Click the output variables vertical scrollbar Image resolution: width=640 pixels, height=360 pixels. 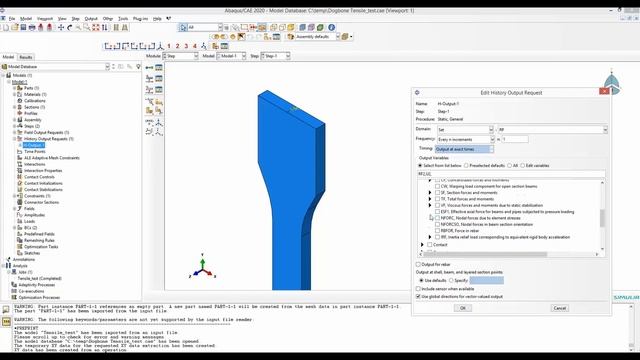[x=602, y=217]
